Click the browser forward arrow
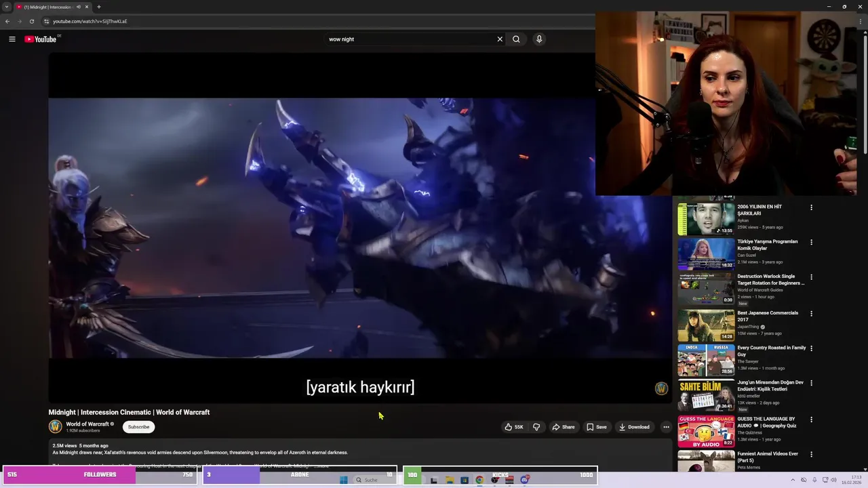The width and height of the screenshot is (868, 488). point(19,21)
